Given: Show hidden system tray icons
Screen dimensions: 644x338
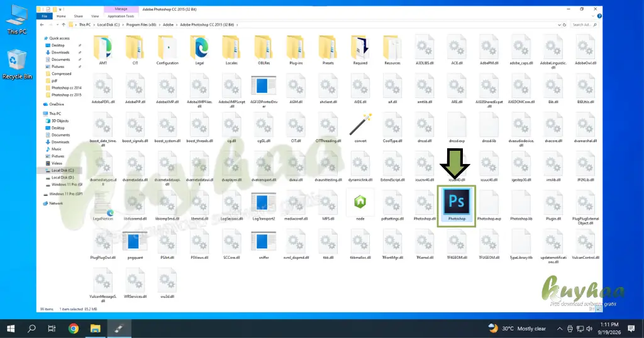Looking at the screenshot, I should tap(559, 329).
